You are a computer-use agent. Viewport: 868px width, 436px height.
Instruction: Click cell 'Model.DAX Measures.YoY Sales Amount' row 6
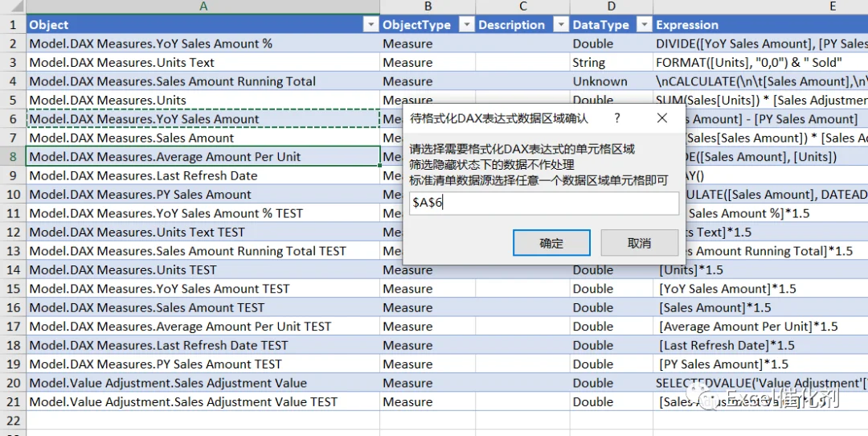[203, 119]
